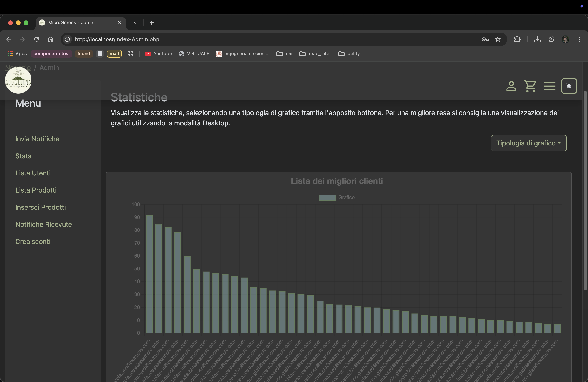Bookmark page with star icon
This screenshot has height=382, width=588.
[x=498, y=39]
